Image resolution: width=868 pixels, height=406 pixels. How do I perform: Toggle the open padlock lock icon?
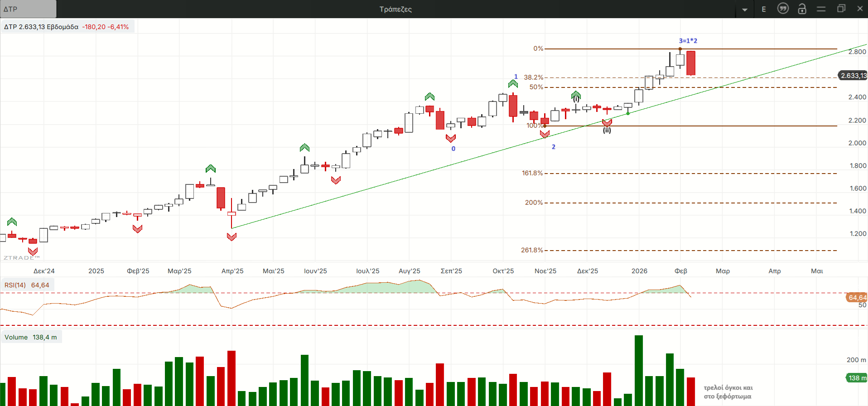point(802,9)
